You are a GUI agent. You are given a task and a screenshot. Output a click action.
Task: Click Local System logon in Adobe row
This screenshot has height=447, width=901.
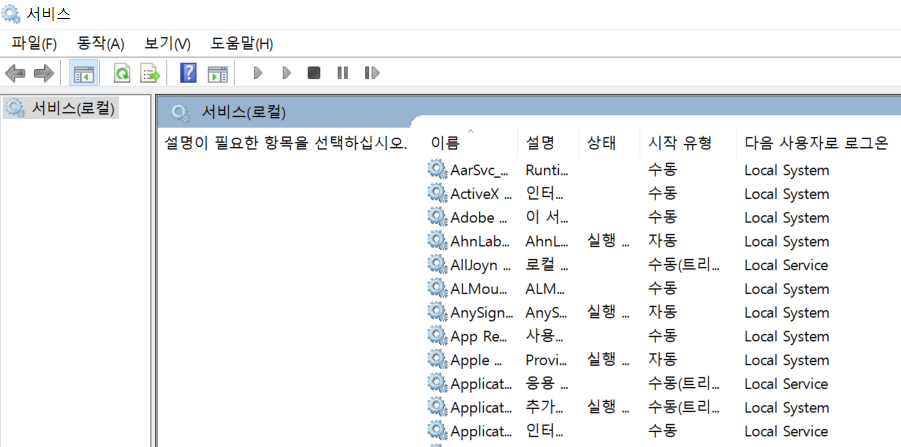point(786,218)
